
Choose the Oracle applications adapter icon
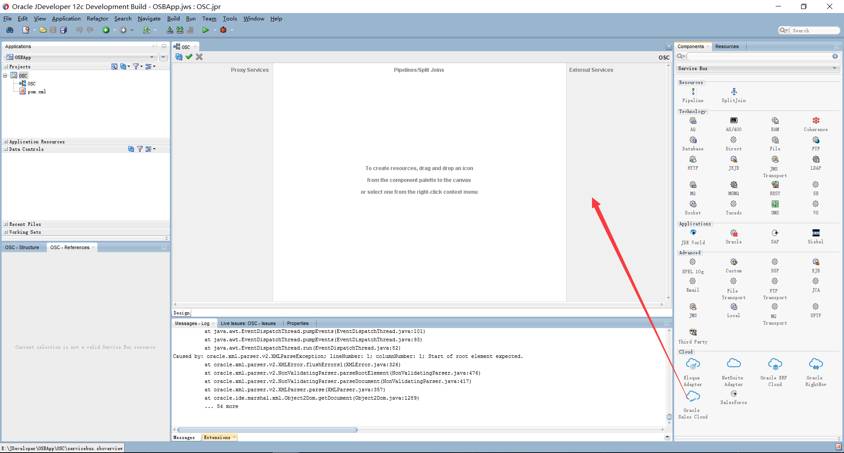[734, 233]
